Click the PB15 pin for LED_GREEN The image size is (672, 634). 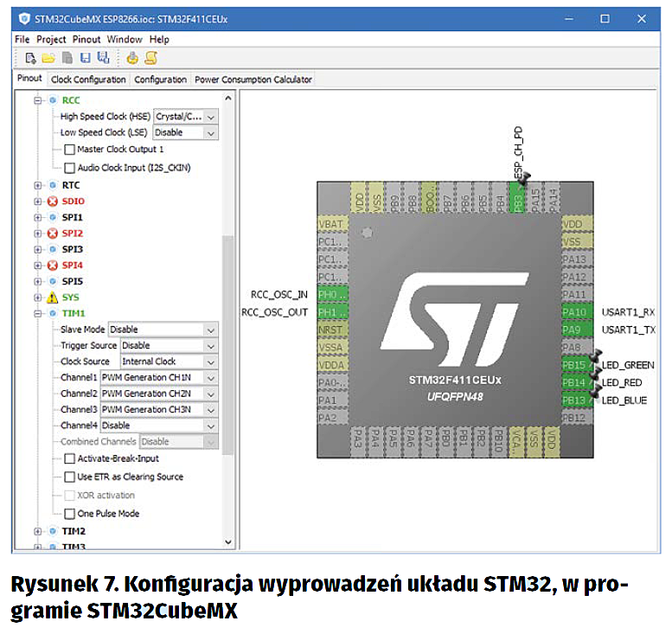click(x=576, y=365)
